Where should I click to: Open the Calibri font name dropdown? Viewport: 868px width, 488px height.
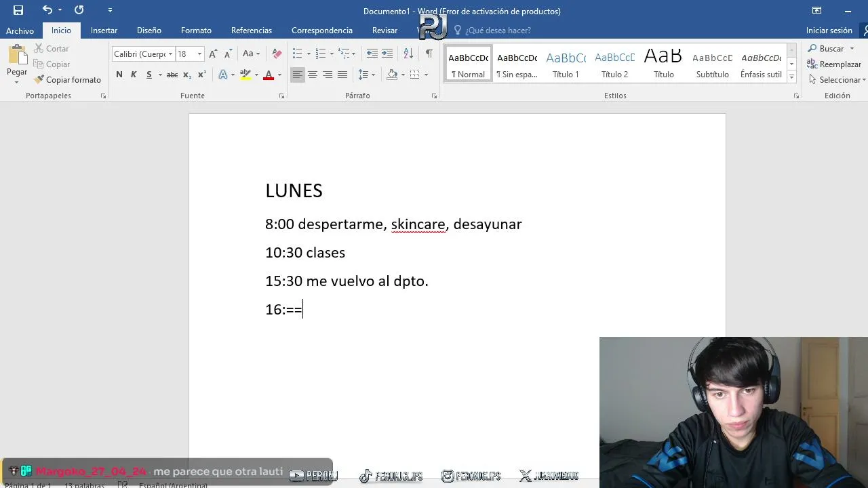tap(170, 54)
